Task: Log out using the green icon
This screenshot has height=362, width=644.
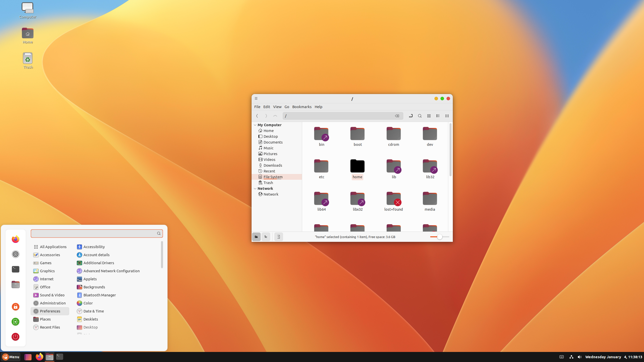Action: pos(16,322)
